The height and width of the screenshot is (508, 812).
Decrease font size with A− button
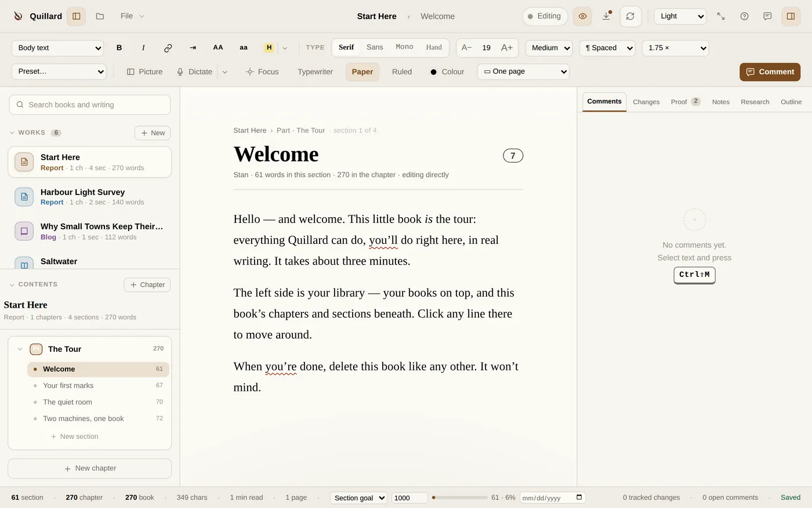(466, 48)
